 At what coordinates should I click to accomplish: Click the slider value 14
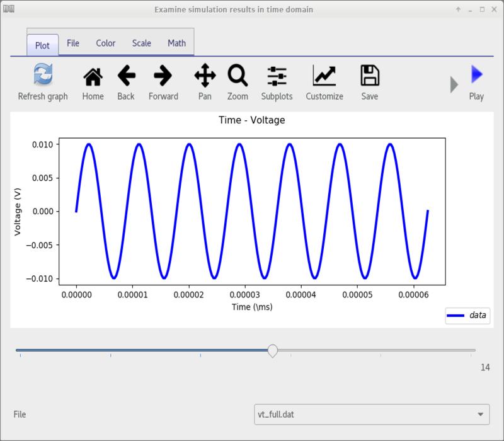pos(485,367)
